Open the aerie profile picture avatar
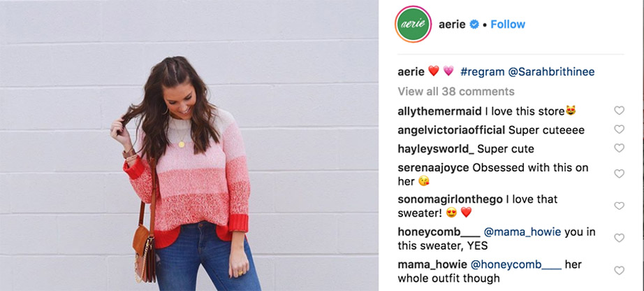This screenshot has height=291, width=644. click(x=413, y=24)
